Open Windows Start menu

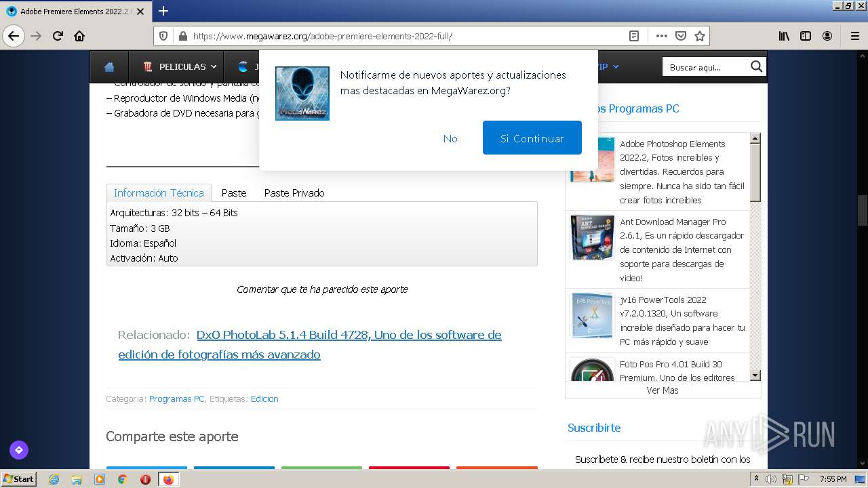[19, 479]
